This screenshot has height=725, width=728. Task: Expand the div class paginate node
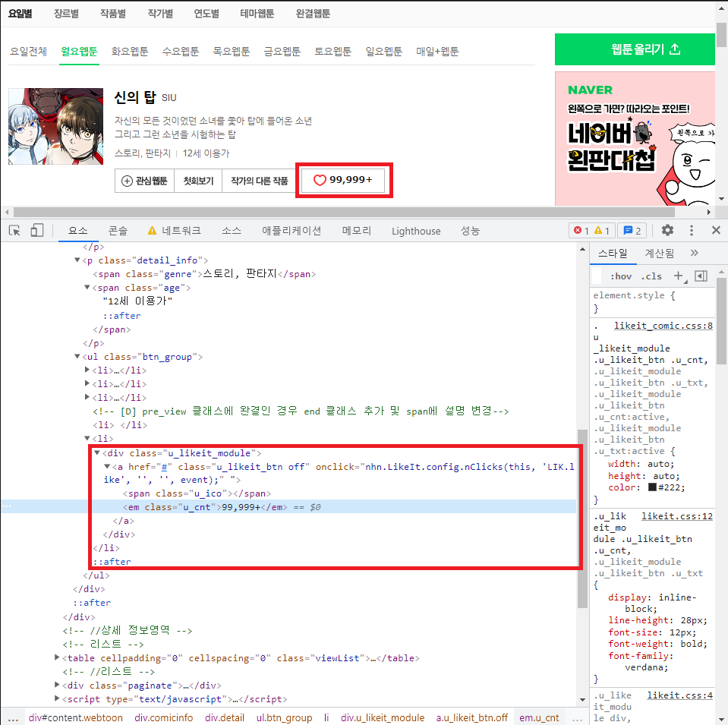click(57, 685)
